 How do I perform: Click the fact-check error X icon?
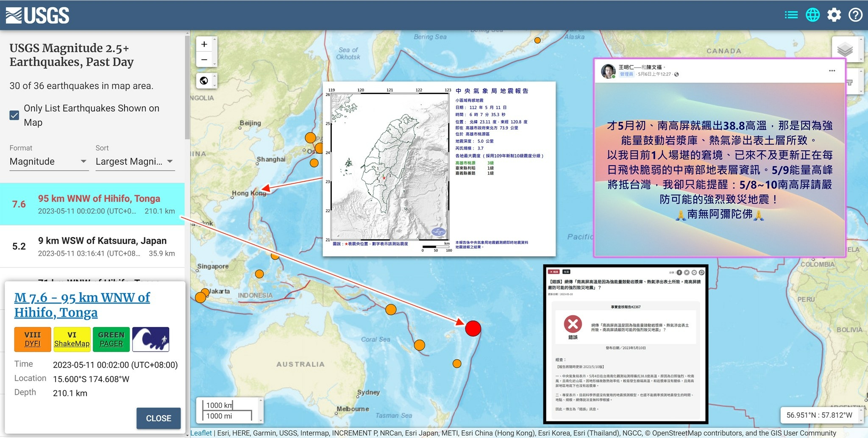(x=573, y=324)
